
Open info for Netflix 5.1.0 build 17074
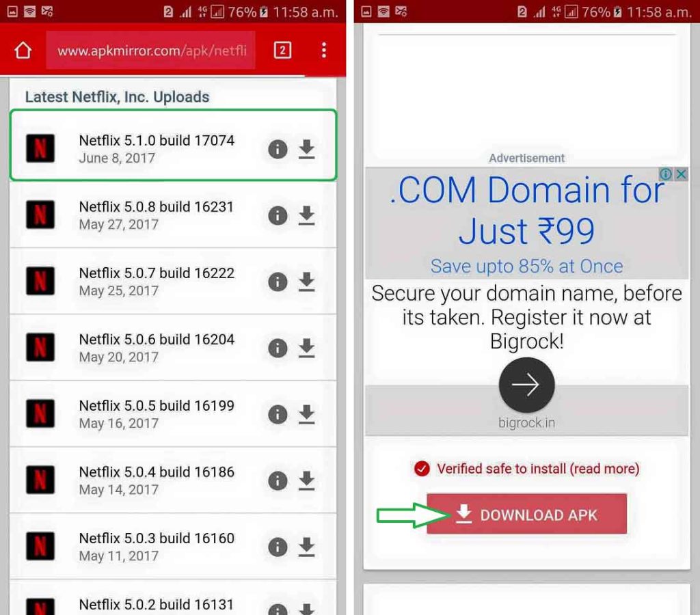(278, 149)
